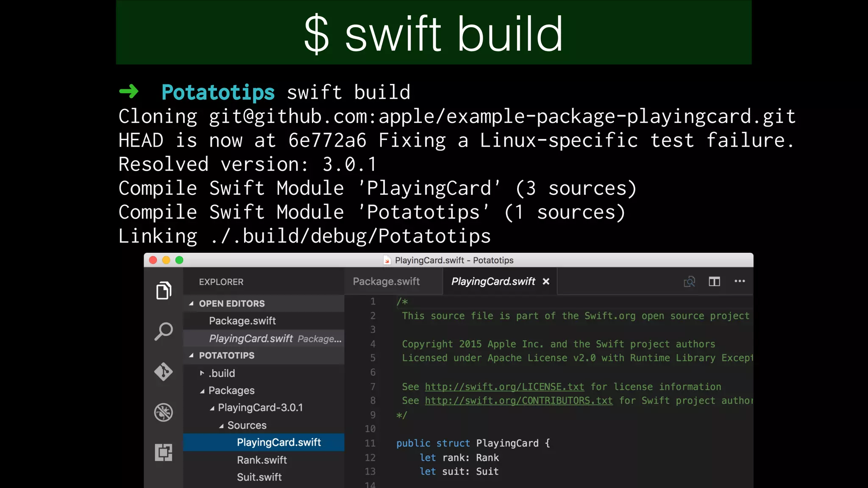This screenshot has width=868, height=488.
Task: Open PlayingCard.swift in Sources folder
Action: pos(264,442)
